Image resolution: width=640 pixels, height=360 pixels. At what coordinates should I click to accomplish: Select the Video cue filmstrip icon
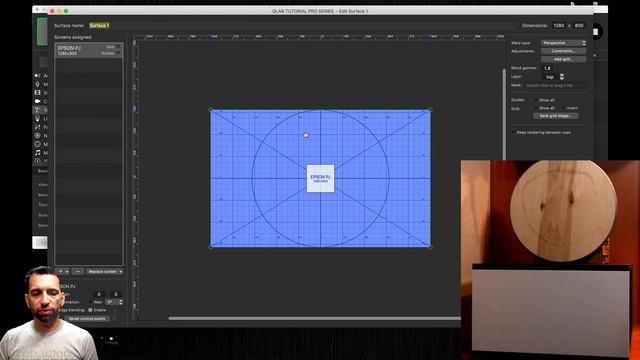coord(37,93)
